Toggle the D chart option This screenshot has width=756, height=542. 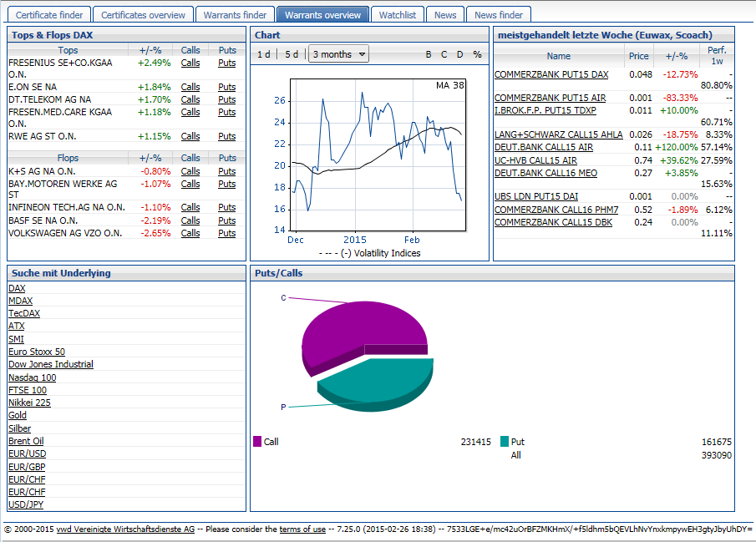point(459,54)
